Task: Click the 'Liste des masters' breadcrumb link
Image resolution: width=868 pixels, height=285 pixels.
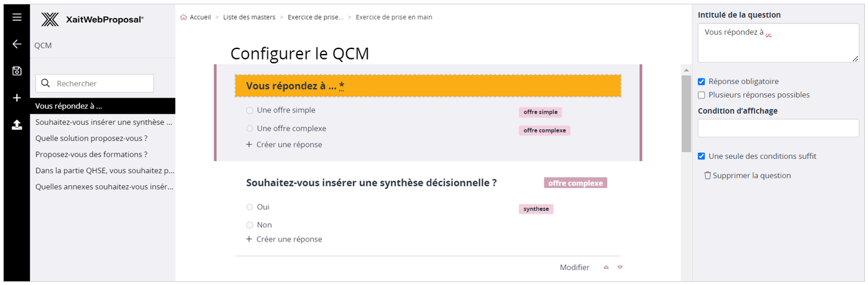Action: (249, 17)
